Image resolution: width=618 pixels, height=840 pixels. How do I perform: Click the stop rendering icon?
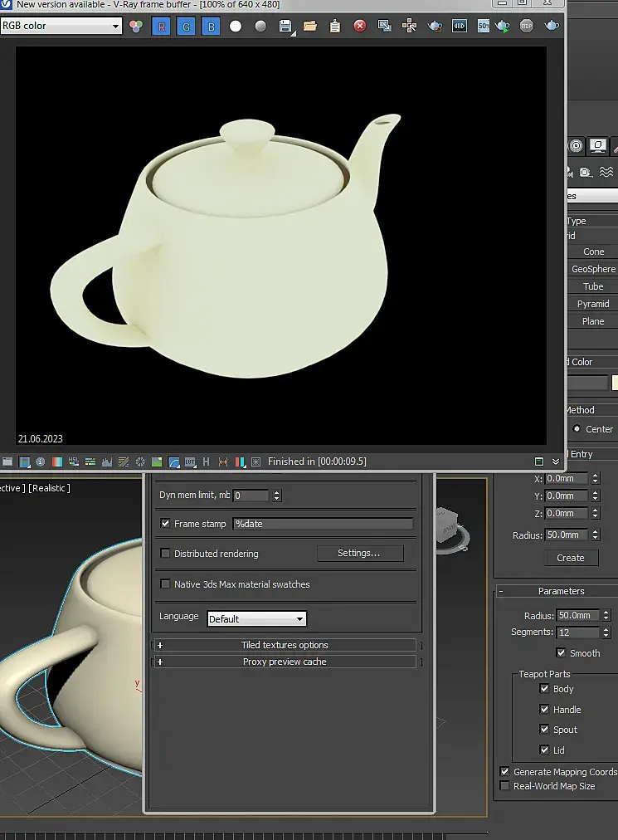point(526,27)
